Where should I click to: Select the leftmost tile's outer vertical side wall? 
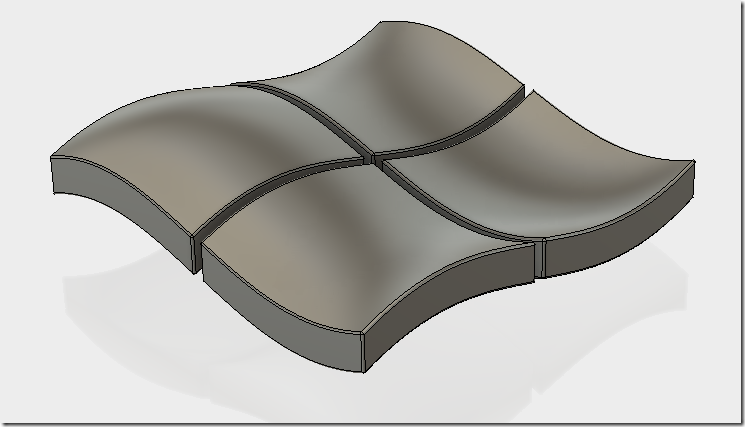124,214
